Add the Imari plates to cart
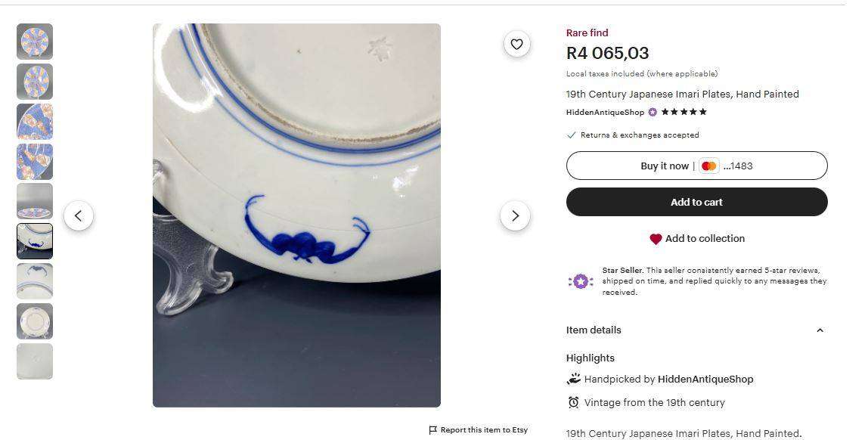The width and height of the screenshot is (868, 440). pos(696,203)
